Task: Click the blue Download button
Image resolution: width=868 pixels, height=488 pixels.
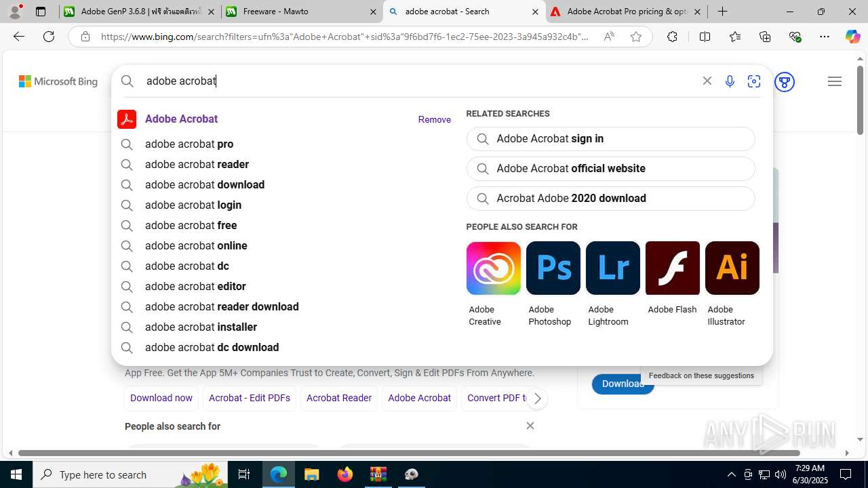Action: click(x=623, y=384)
